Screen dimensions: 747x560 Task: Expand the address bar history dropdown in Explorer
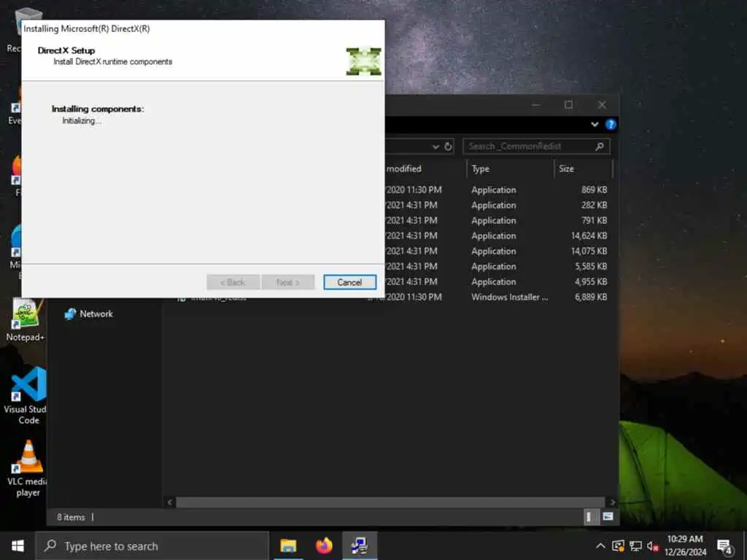[x=436, y=147]
